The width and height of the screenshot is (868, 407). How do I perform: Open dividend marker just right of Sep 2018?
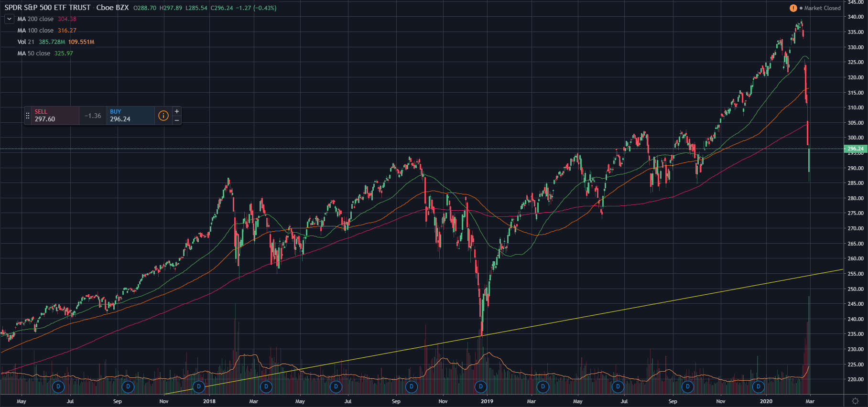(412, 386)
